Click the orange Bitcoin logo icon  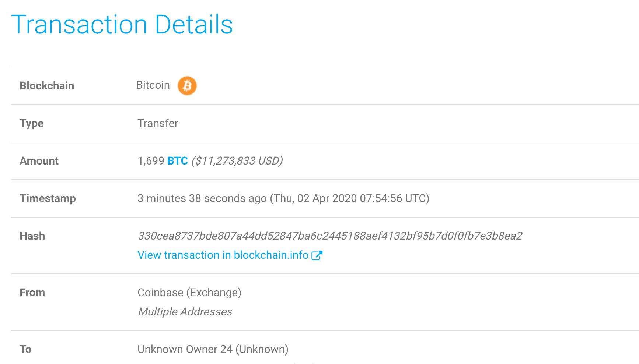(x=187, y=86)
